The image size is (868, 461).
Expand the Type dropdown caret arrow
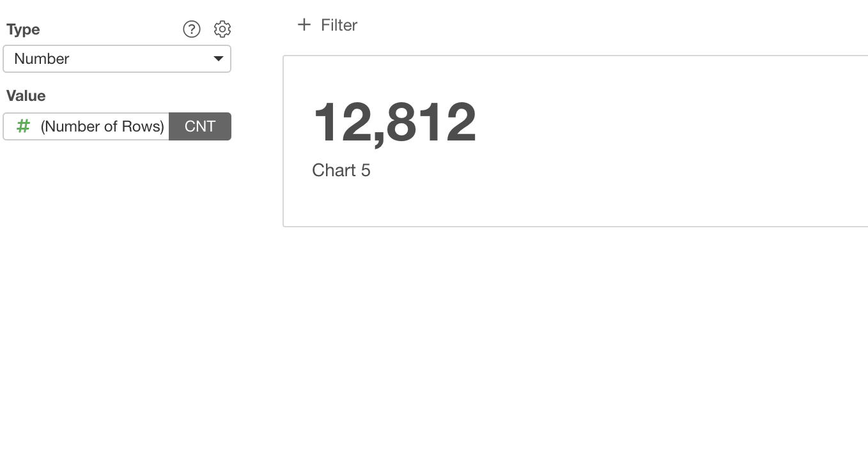pyautogui.click(x=218, y=59)
